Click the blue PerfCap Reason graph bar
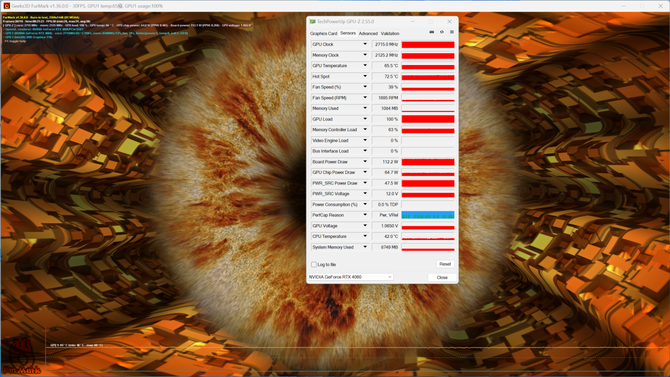 [x=428, y=215]
